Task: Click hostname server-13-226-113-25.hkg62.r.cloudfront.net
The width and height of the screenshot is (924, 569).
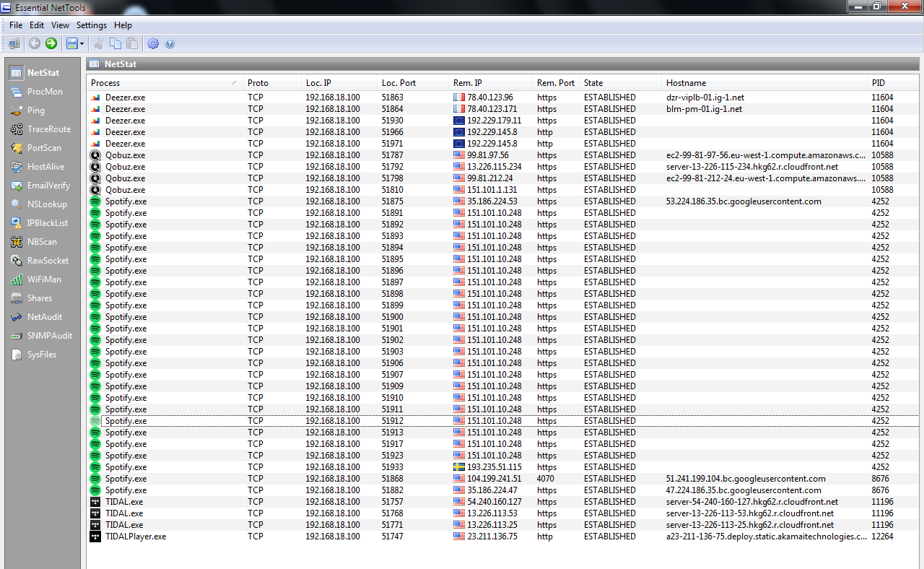Action: tap(749, 525)
